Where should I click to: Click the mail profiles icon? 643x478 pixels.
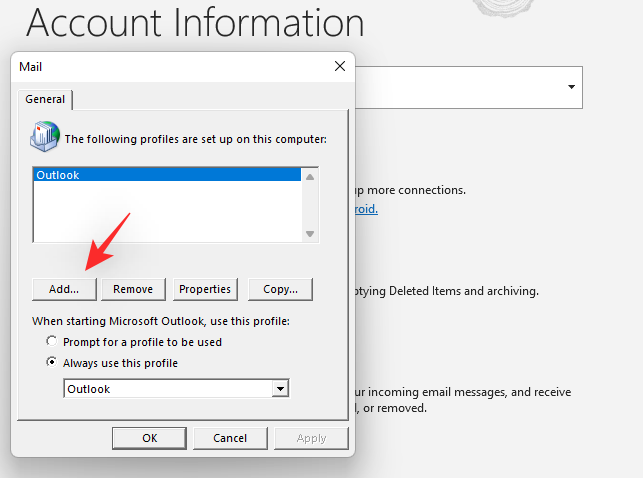pos(47,137)
